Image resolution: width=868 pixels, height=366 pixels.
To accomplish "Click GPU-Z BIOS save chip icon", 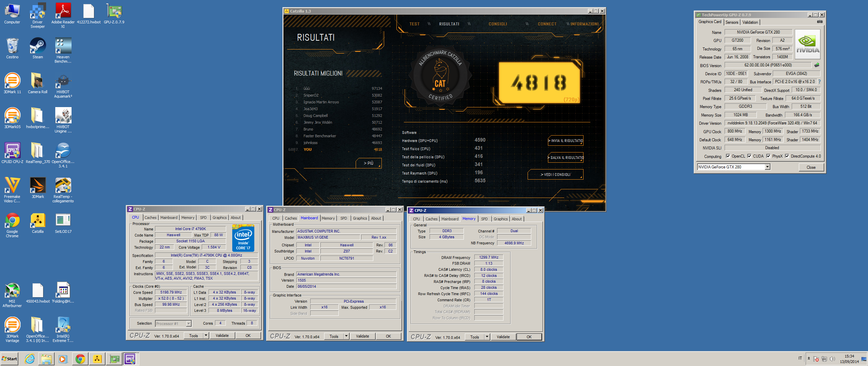I will 817,65.
